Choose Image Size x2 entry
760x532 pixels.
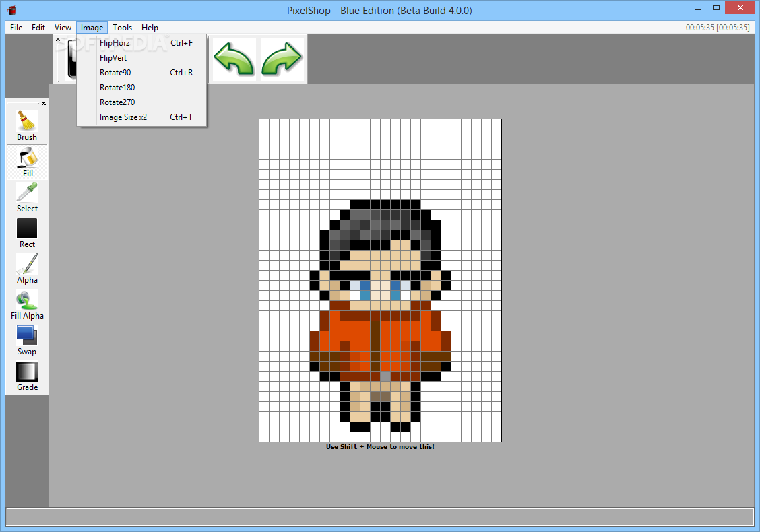(x=141, y=117)
